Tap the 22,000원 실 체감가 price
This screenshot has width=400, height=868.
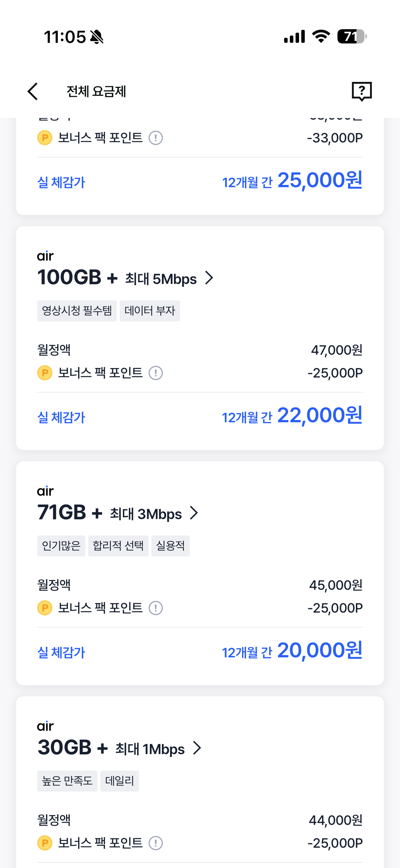319,415
